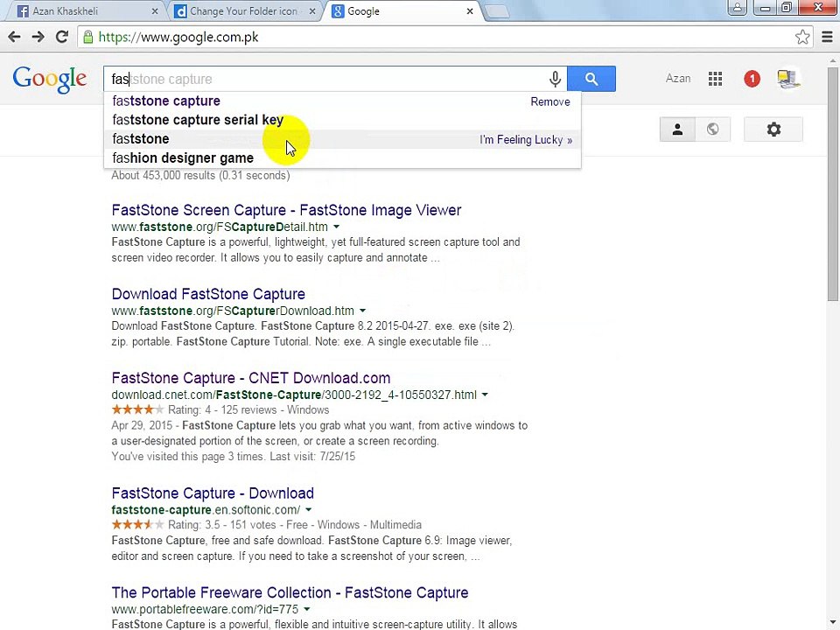This screenshot has height=630, width=840.
Task: Close the Azan Khaskheli tab
Action: click(x=155, y=11)
